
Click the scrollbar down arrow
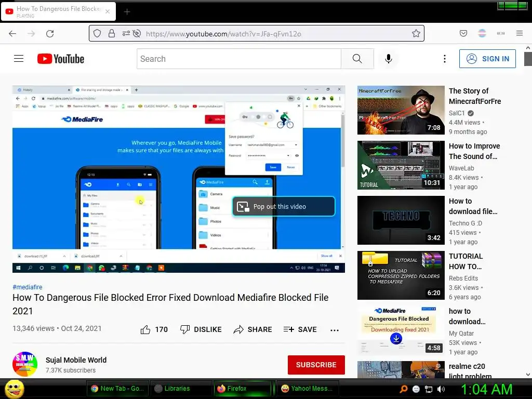click(x=528, y=375)
